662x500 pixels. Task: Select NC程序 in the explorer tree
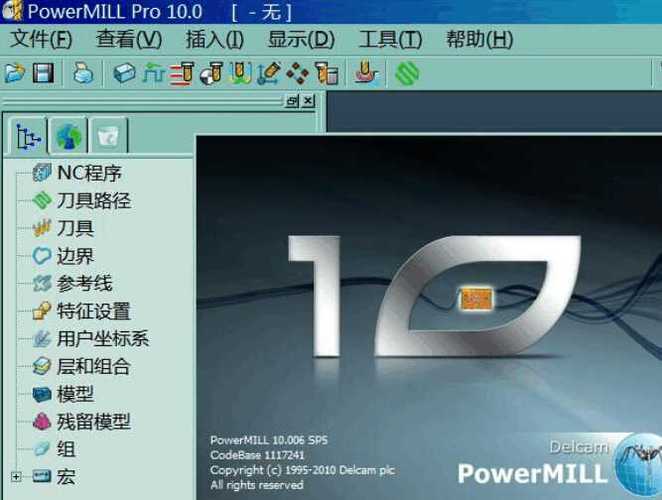pyautogui.click(x=90, y=173)
